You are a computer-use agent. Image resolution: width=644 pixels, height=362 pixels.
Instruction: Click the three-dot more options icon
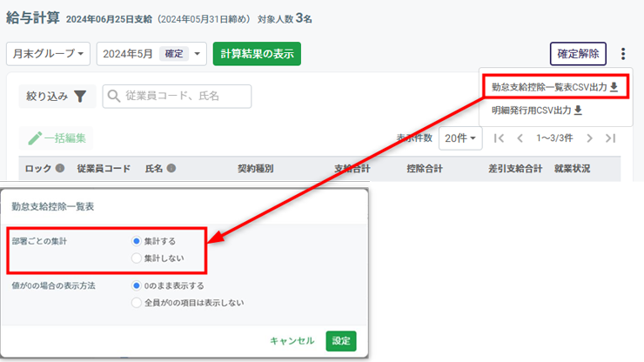pos(623,54)
